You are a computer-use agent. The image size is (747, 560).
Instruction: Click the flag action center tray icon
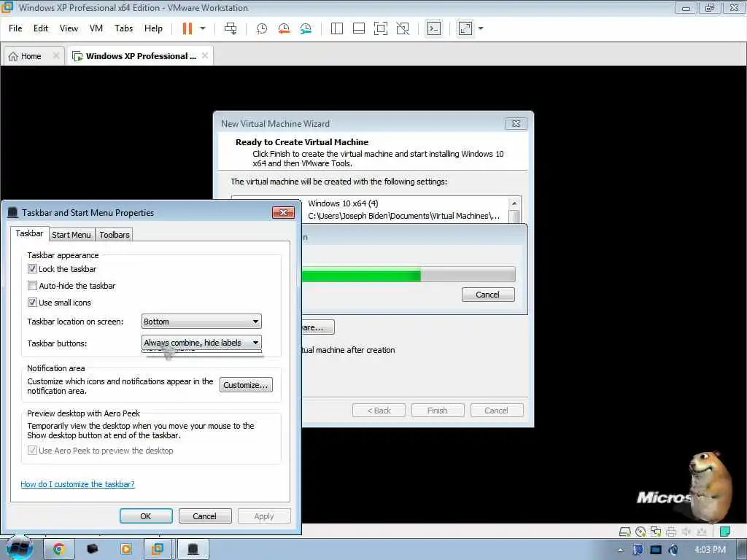(x=637, y=550)
